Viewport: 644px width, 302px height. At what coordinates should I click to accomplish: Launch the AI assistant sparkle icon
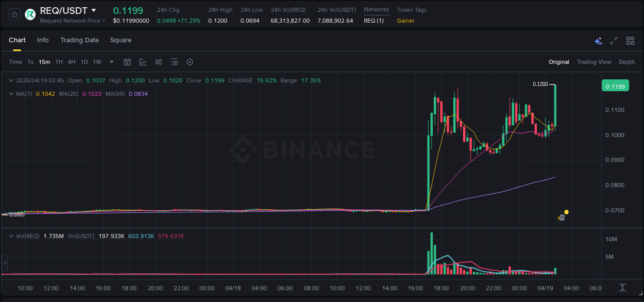pos(598,40)
